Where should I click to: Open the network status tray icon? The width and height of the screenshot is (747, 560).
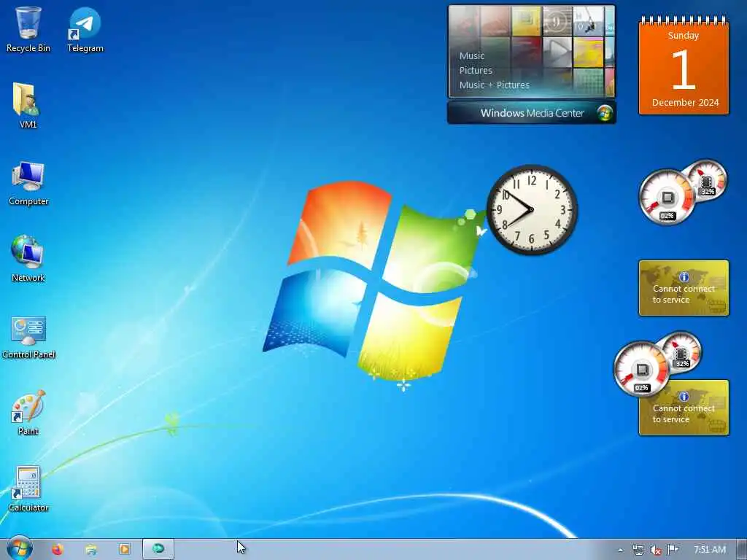pyautogui.click(x=638, y=550)
